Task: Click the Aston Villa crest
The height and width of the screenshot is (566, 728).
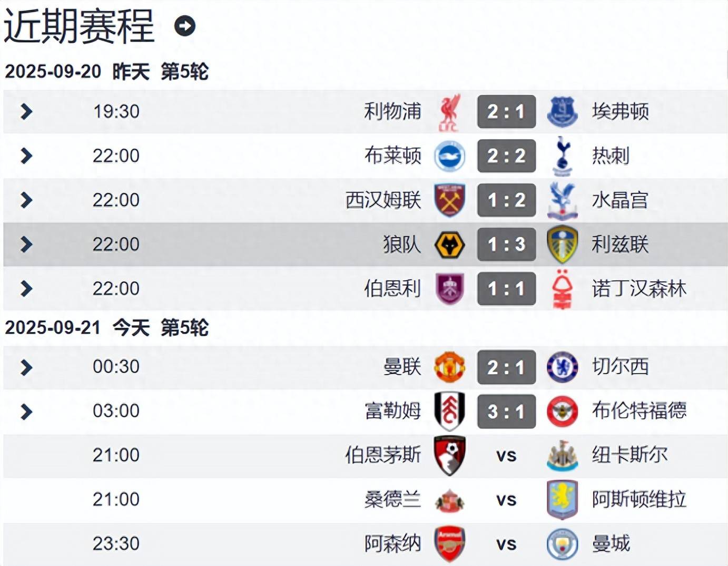Action: tap(562, 500)
